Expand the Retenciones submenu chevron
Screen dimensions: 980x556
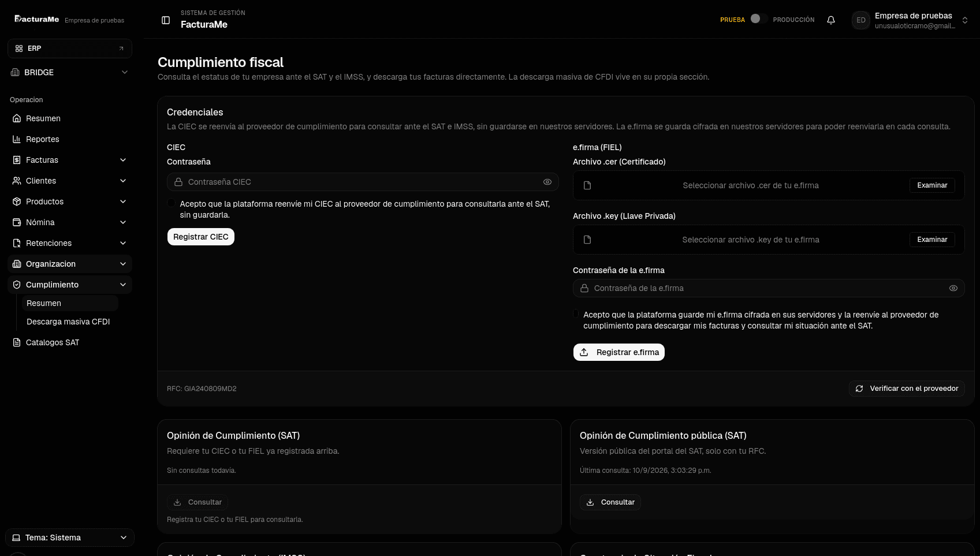point(123,243)
